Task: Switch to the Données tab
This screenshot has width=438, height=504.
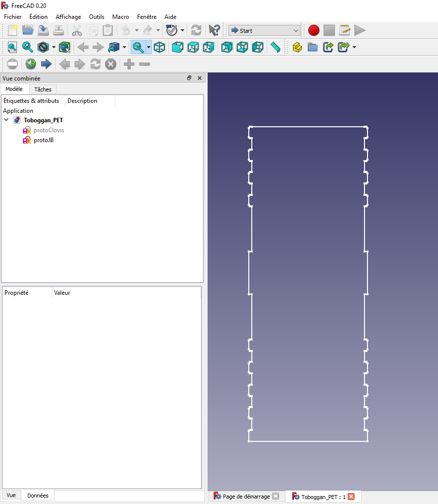Action: (x=38, y=496)
